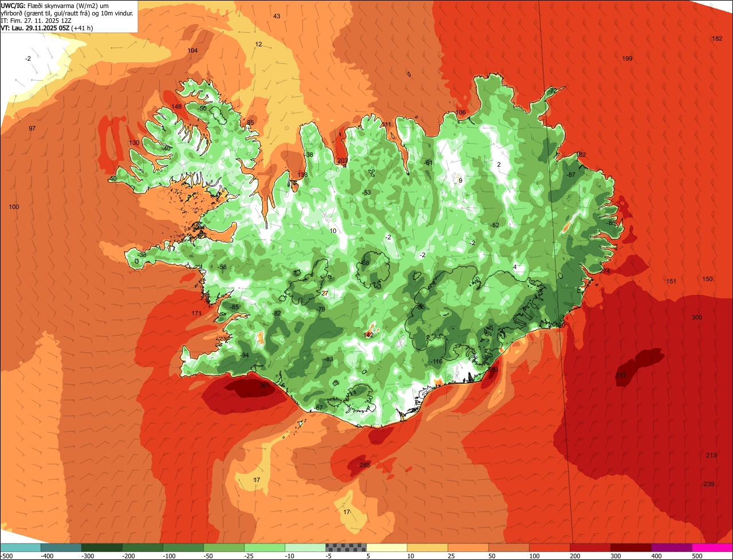Select the inland value -53
Screen dimensions: 733x560
click(x=366, y=192)
